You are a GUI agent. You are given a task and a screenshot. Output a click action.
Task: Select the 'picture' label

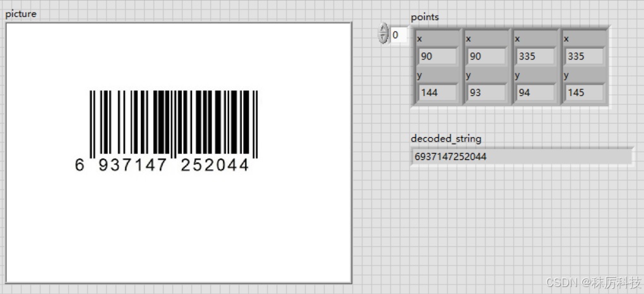[x=21, y=13]
